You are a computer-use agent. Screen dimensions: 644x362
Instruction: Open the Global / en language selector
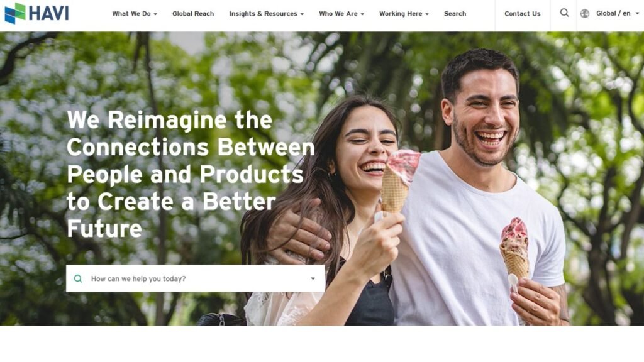610,14
